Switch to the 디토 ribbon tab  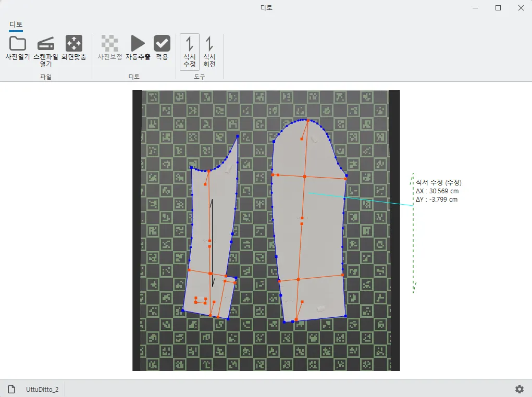tap(16, 24)
